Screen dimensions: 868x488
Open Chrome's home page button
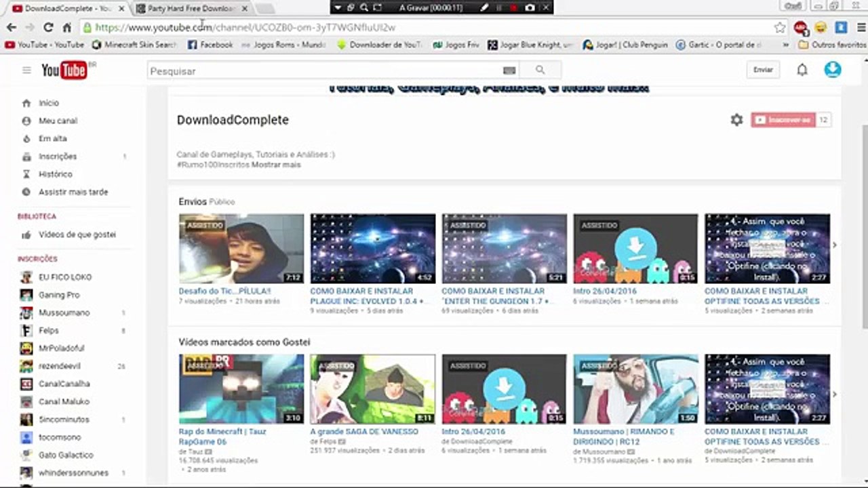[66, 28]
